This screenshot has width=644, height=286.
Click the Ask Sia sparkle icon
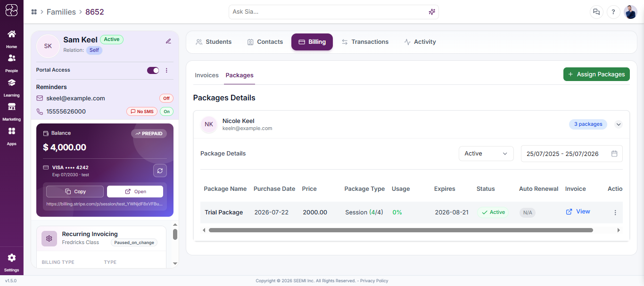(x=431, y=12)
